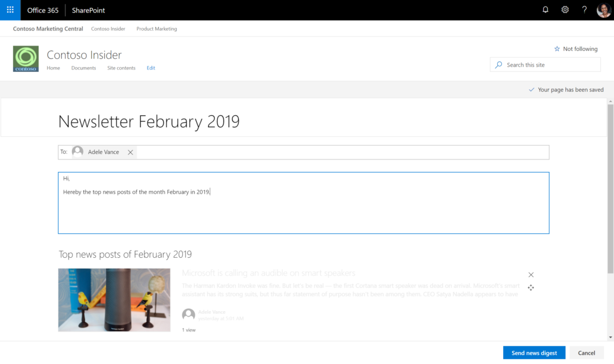Click the Send news digest button

point(534,353)
